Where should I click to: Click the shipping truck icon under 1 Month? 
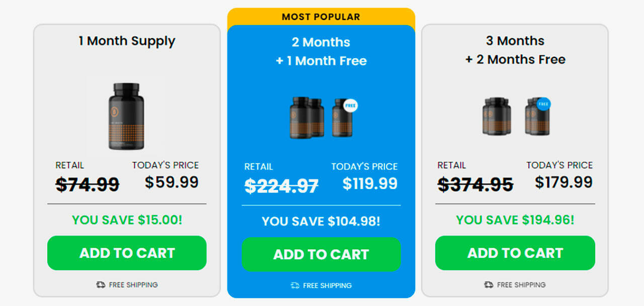click(x=101, y=285)
